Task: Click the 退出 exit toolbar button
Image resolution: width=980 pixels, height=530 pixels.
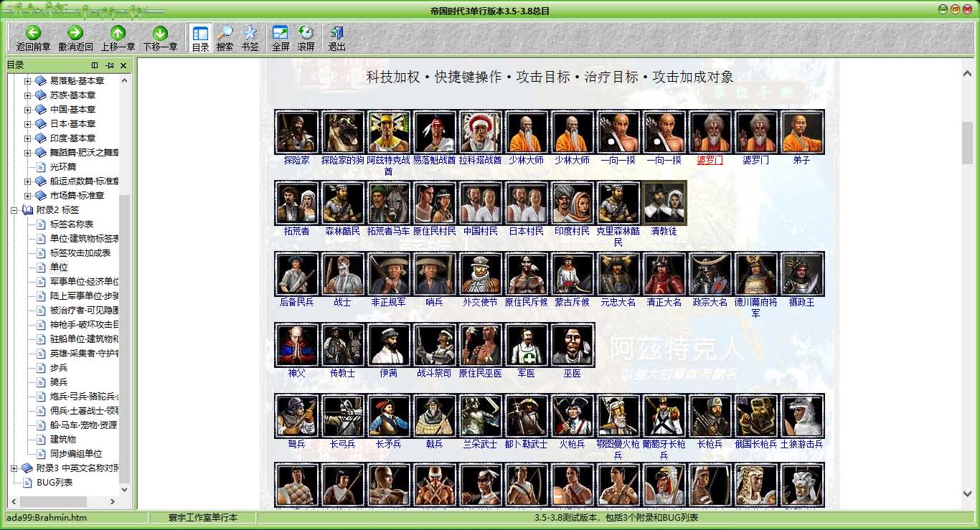Action: [336, 38]
